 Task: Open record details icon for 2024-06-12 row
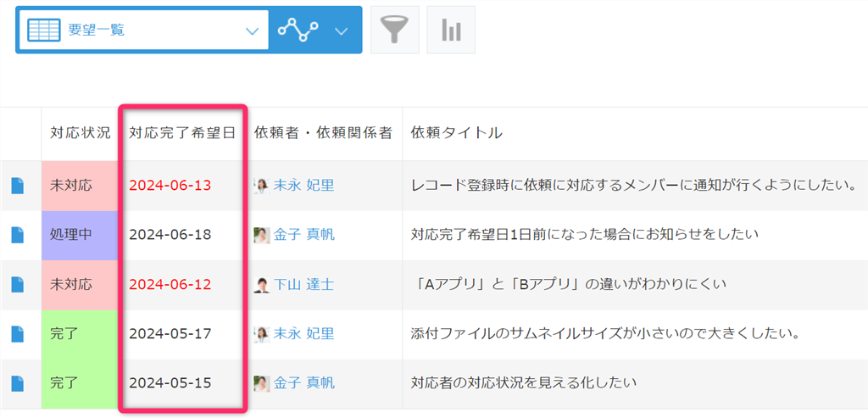point(18,285)
